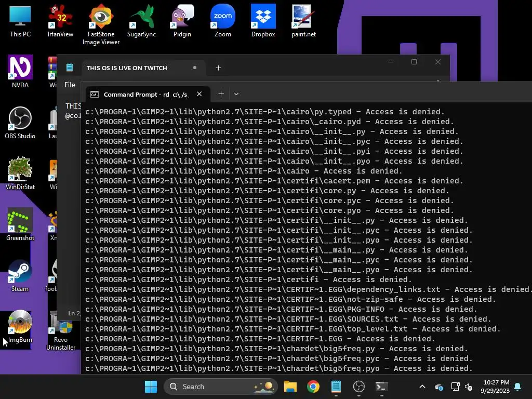Click the not-zip-safe output line
Image resolution: width=532 pixels, height=399 pixels.
(290, 299)
